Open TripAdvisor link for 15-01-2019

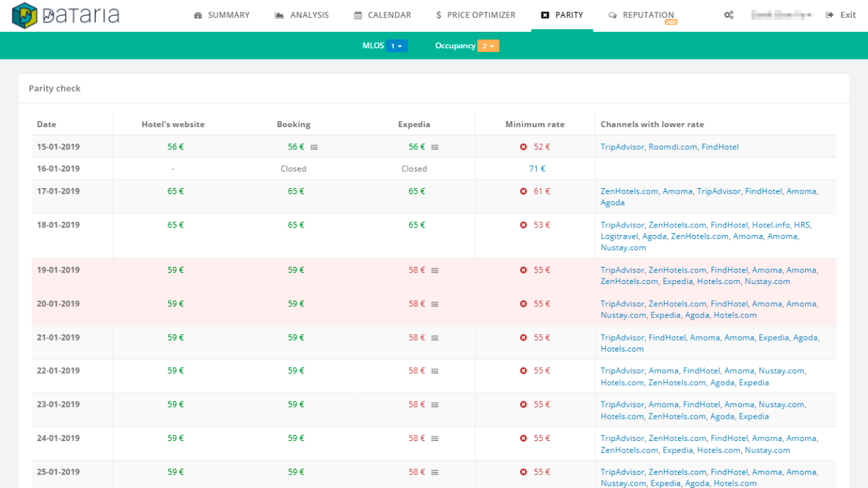tap(622, 147)
